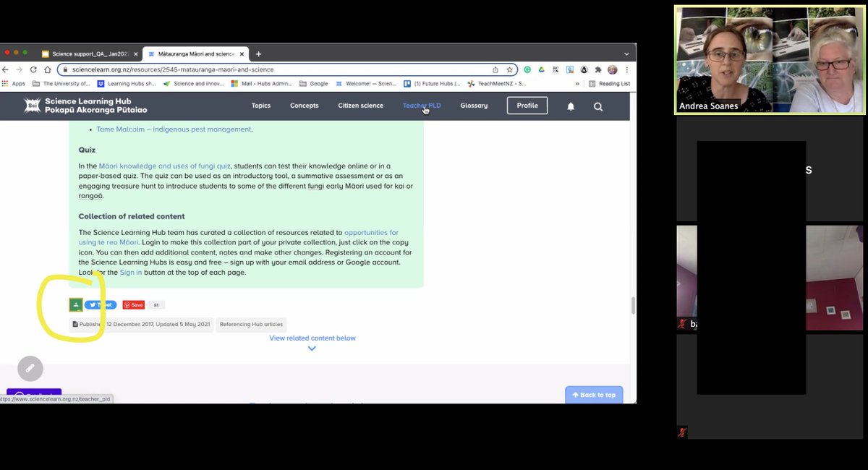Open the Teacher PLD menu item

pyautogui.click(x=422, y=106)
